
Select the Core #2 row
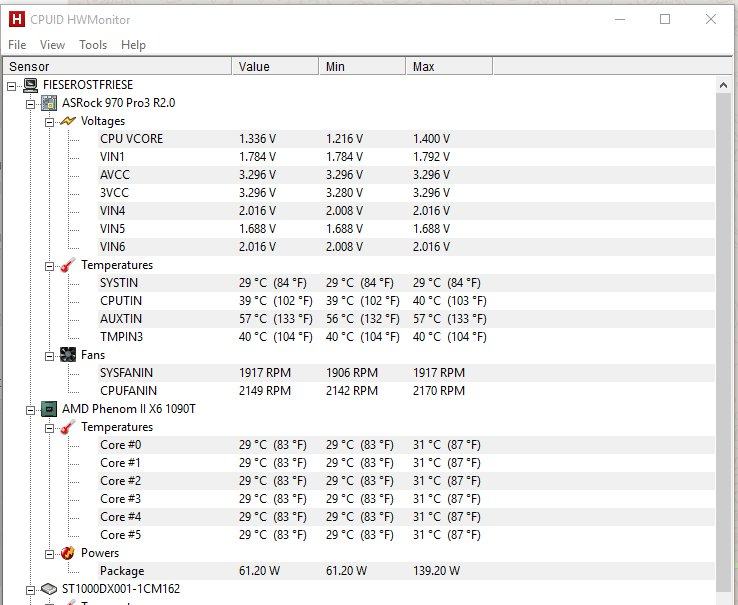coord(406,481)
